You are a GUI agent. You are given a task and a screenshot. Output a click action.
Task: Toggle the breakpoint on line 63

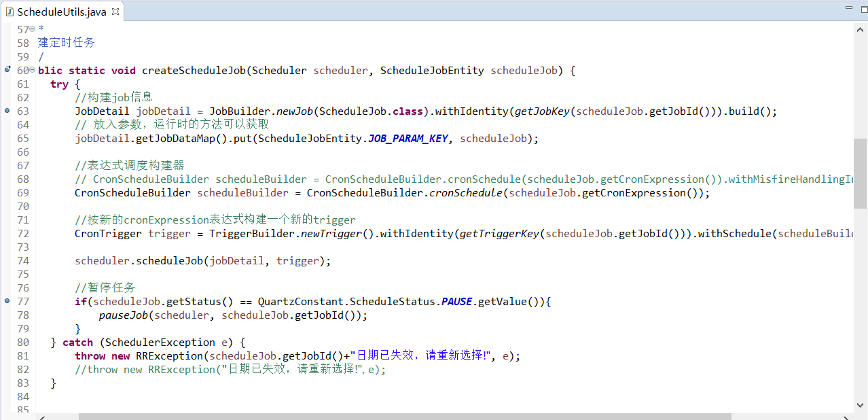tap(5, 111)
